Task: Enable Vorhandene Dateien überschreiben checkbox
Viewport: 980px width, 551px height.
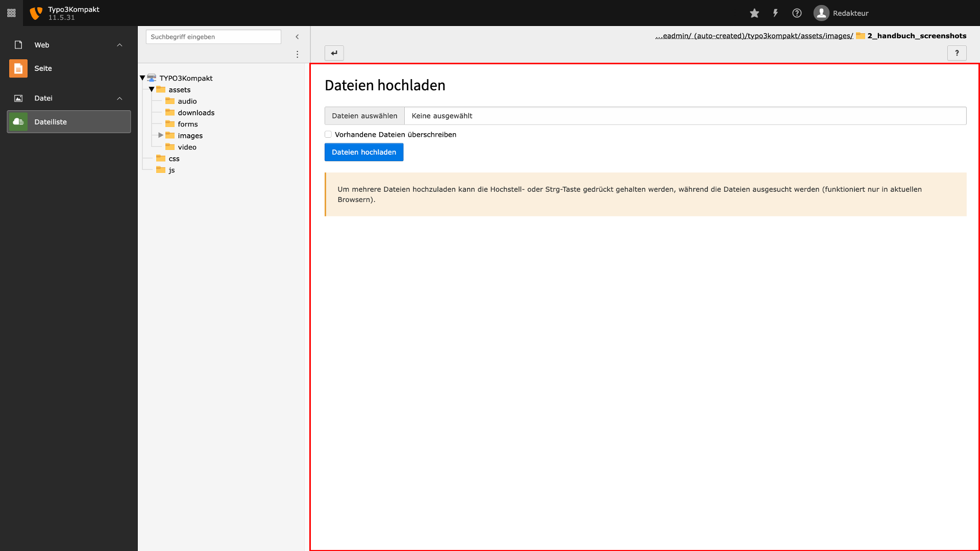Action: (x=328, y=135)
